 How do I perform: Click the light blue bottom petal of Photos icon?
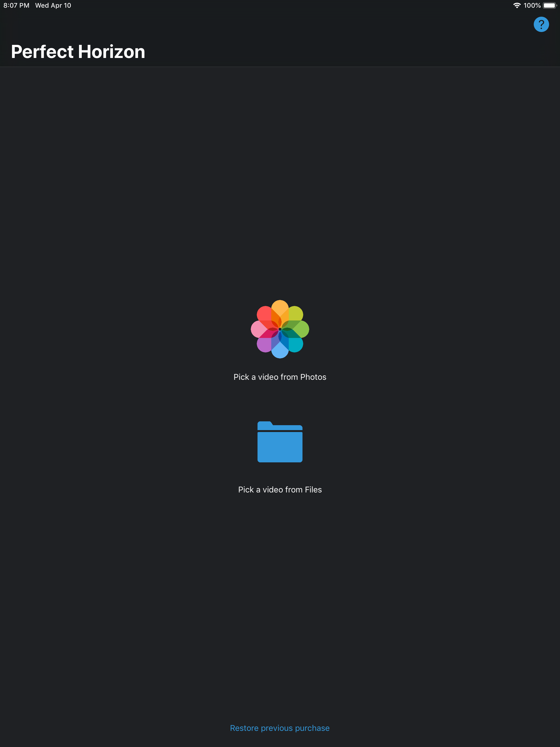[280, 351]
